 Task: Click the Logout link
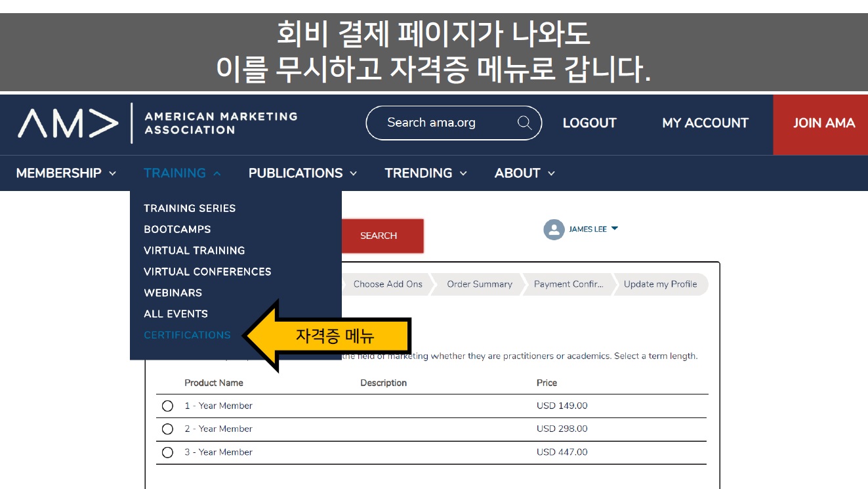pyautogui.click(x=589, y=123)
